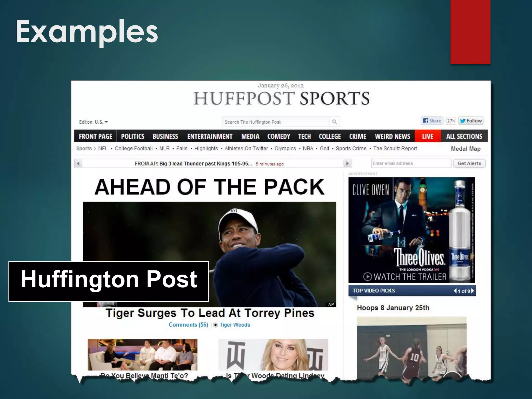Click the Search The Huffington Post field
This screenshot has height=399, width=532.
click(276, 122)
